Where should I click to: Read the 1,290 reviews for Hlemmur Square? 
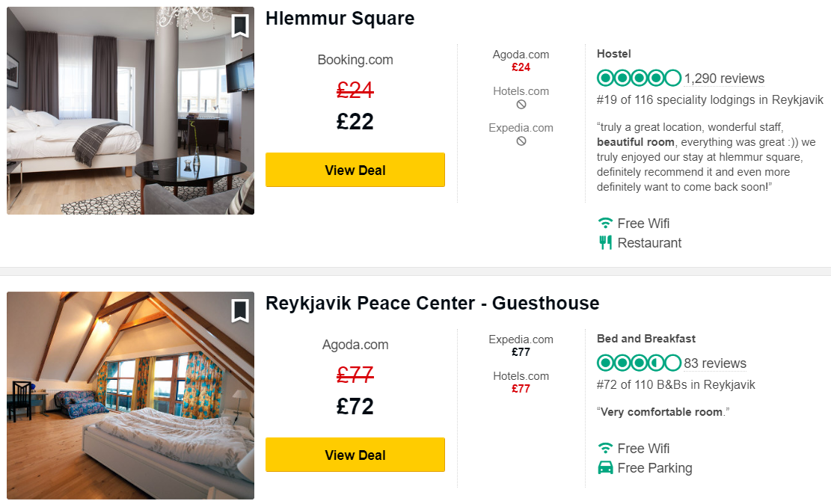pos(724,79)
